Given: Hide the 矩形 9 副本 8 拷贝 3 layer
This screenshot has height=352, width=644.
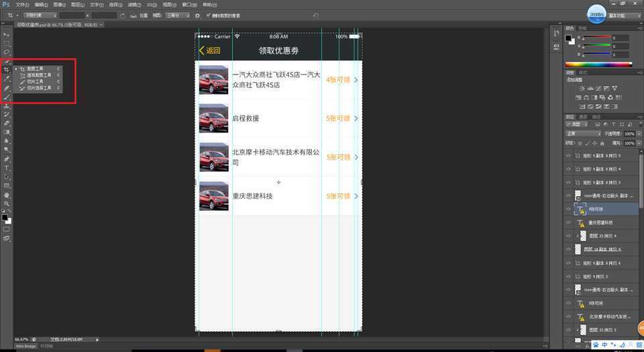Looking at the screenshot, I should (x=568, y=182).
